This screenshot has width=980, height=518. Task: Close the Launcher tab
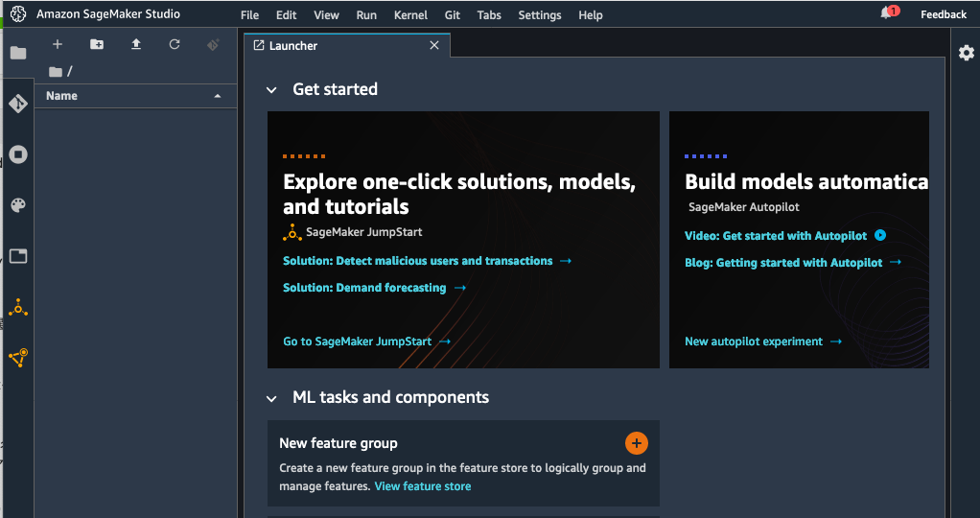click(x=434, y=45)
